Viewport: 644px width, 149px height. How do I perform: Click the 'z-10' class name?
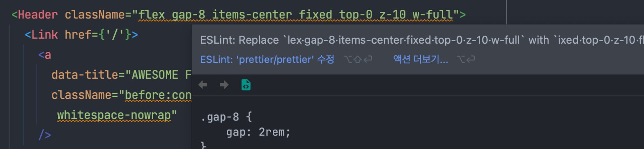point(392,15)
